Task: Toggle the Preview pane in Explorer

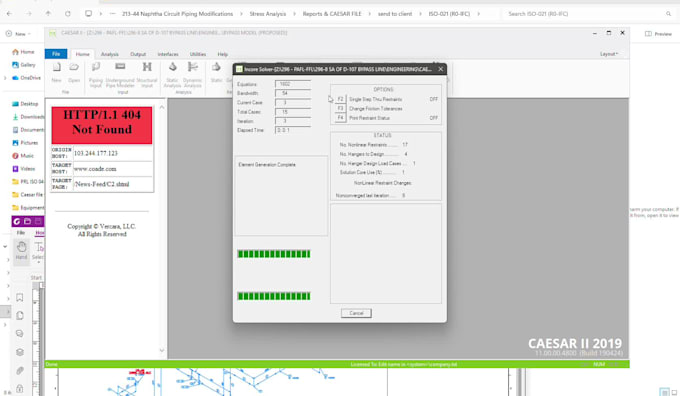Action: click(658, 34)
